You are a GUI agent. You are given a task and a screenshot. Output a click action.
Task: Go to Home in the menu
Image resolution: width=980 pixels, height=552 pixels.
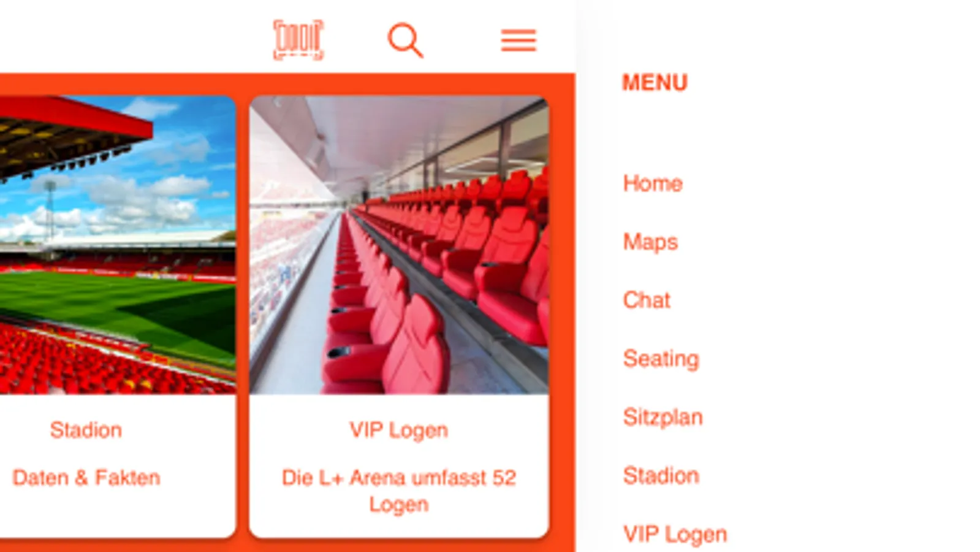pyautogui.click(x=653, y=183)
